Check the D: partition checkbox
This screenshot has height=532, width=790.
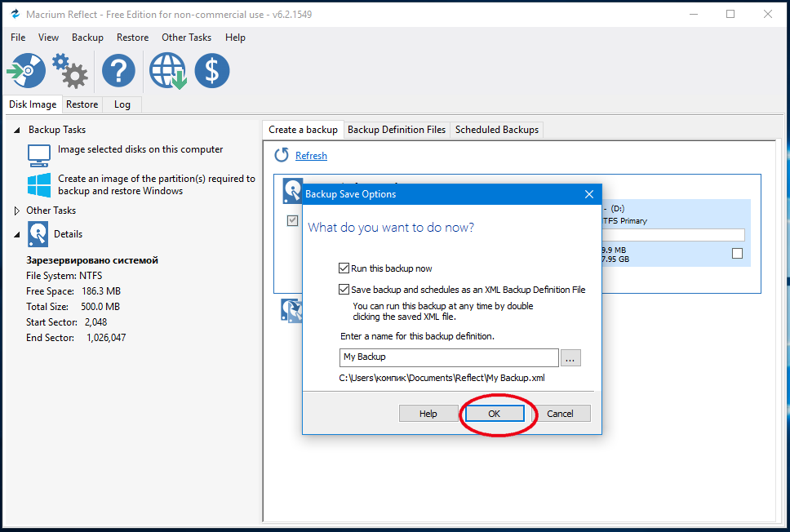(x=737, y=254)
